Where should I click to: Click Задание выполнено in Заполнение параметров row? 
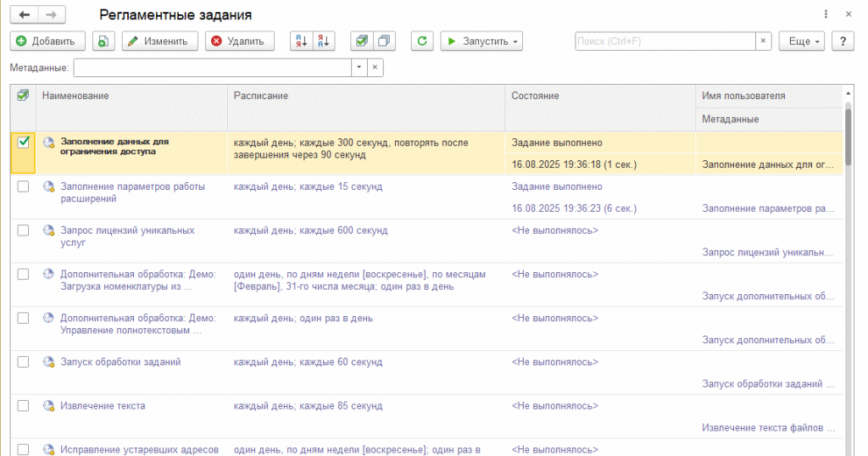pos(557,186)
